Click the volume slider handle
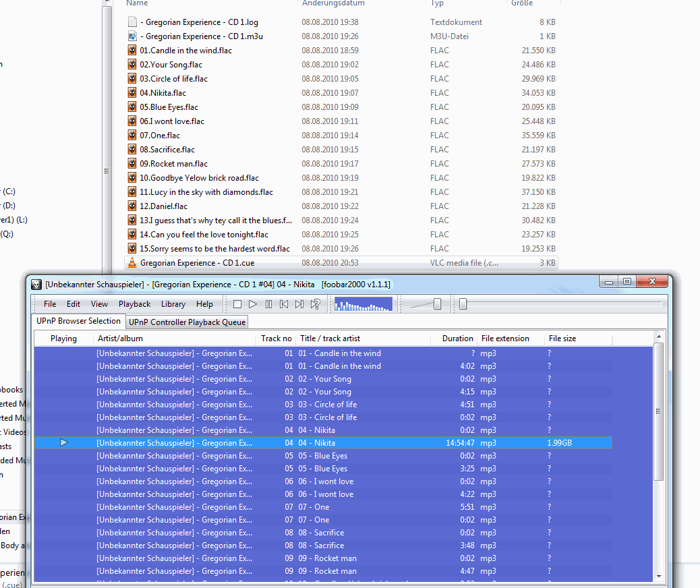This screenshot has width=700, height=588. click(437, 304)
